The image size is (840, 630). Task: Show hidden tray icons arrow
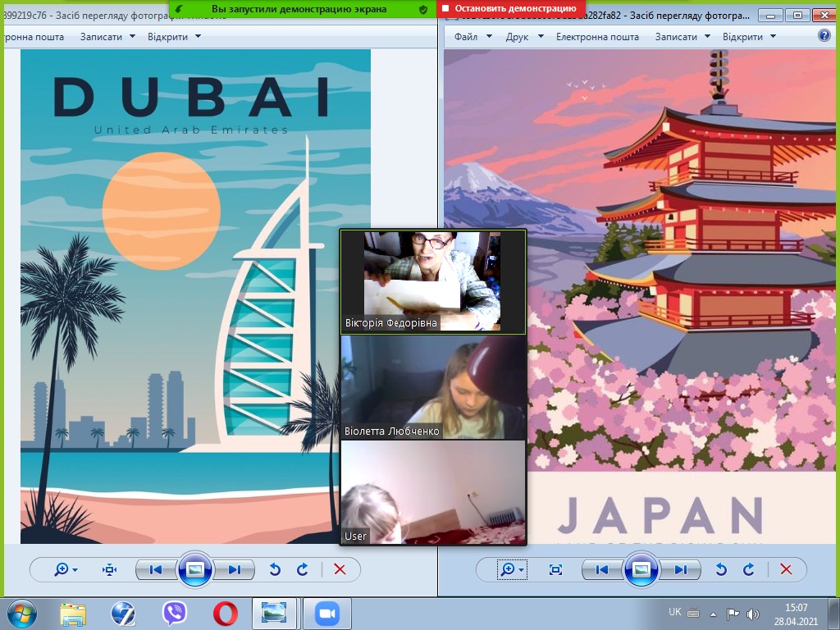(713, 614)
